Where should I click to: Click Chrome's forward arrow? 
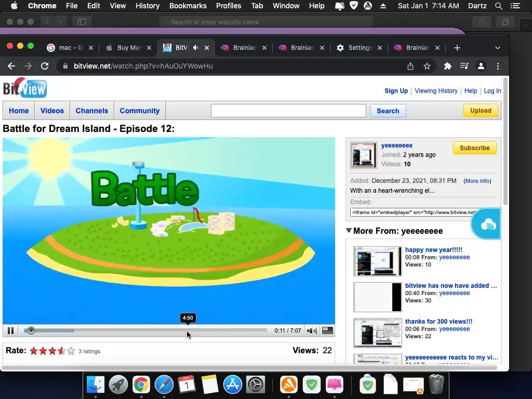28,66
